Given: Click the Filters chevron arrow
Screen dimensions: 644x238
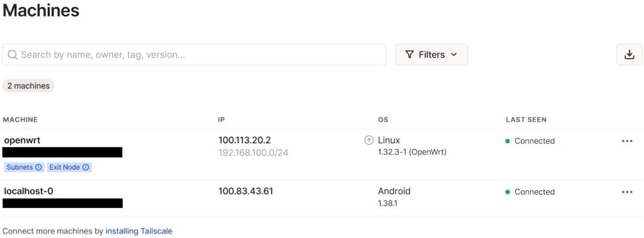Looking at the screenshot, I should click(454, 55).
